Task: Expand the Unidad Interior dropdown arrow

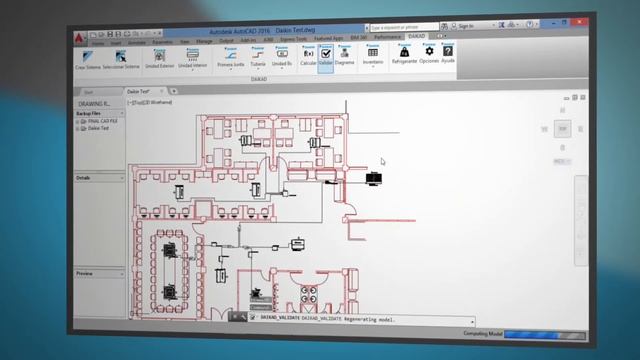Action: click(193, 70)
